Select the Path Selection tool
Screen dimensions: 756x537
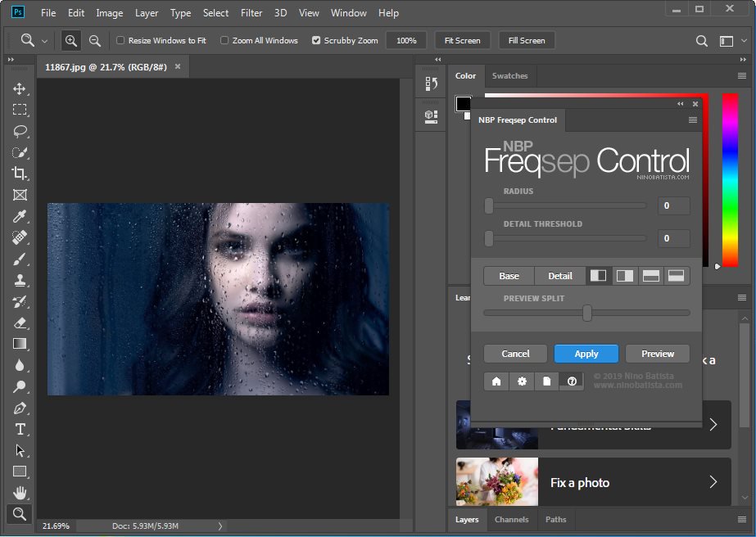pos(20,450)
